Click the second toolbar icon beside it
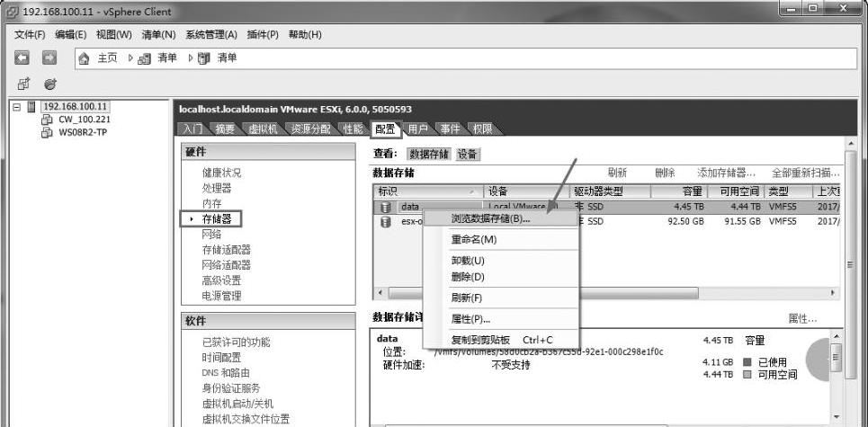The width and height of the screenshot is (868, 427). 50,85
